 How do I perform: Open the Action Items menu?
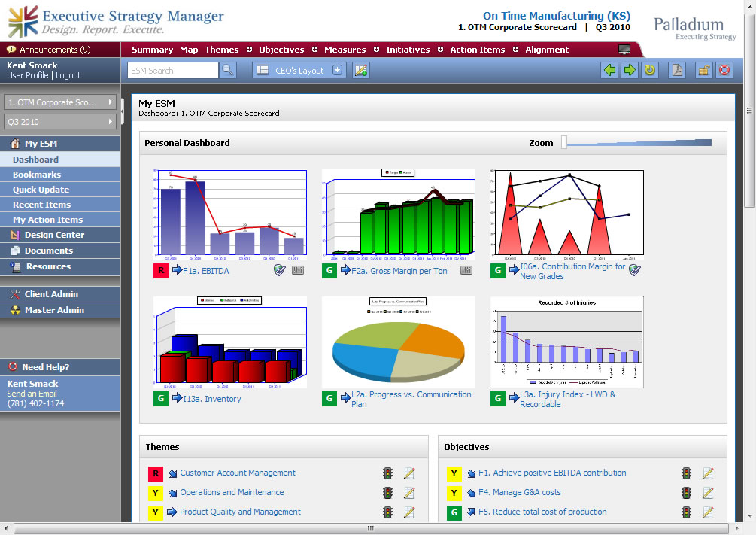point(478,50)
